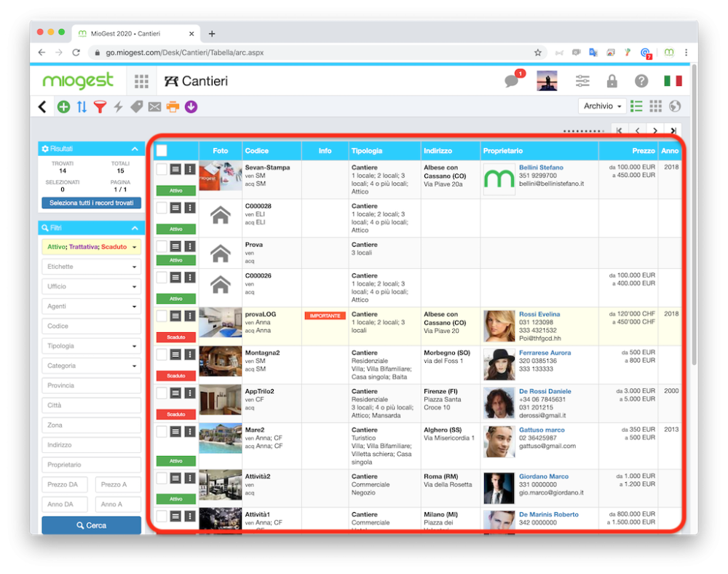Open the Archivio dropdown
The width and height of the screenshot is (728, 574).
click(x=602, y=106)
